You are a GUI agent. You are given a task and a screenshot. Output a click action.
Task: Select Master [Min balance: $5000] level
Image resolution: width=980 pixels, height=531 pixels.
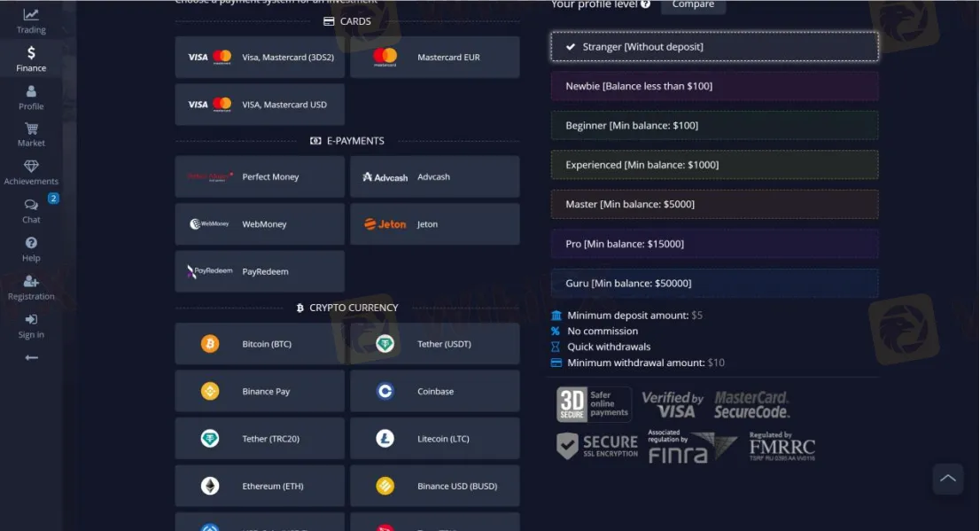(714, 204)
